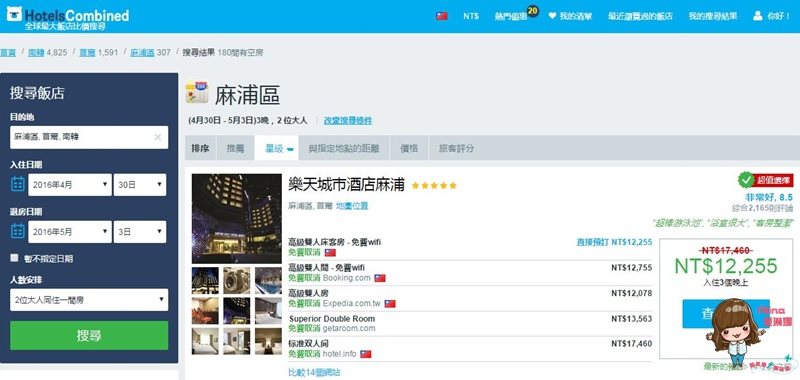This screenshot has height=380, width=800.
Task: Click the 南韓 breadcrumb link
Action: coord(36,52)
